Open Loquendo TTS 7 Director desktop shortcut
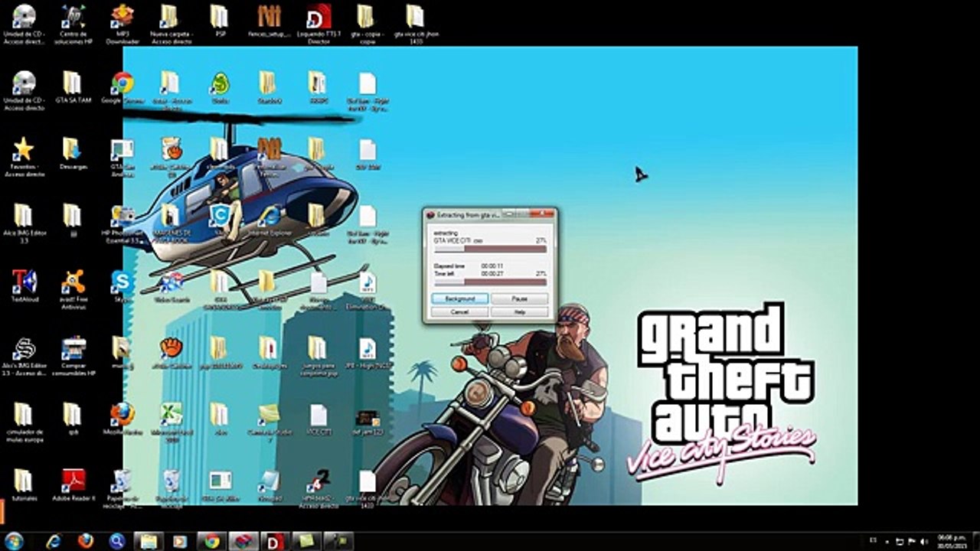This screenshot has height=551, width=980. point(318,24)
